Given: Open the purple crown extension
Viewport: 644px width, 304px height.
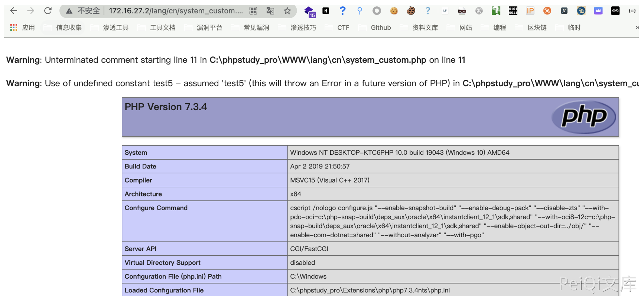Looking at the screenshot, I should pyautogui.click(x=598, y=11).
